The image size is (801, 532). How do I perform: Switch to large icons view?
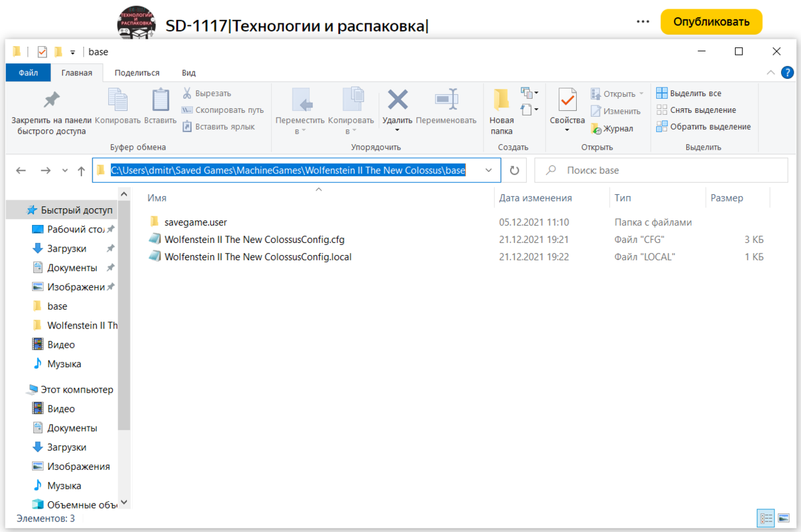tap(783, 518)
